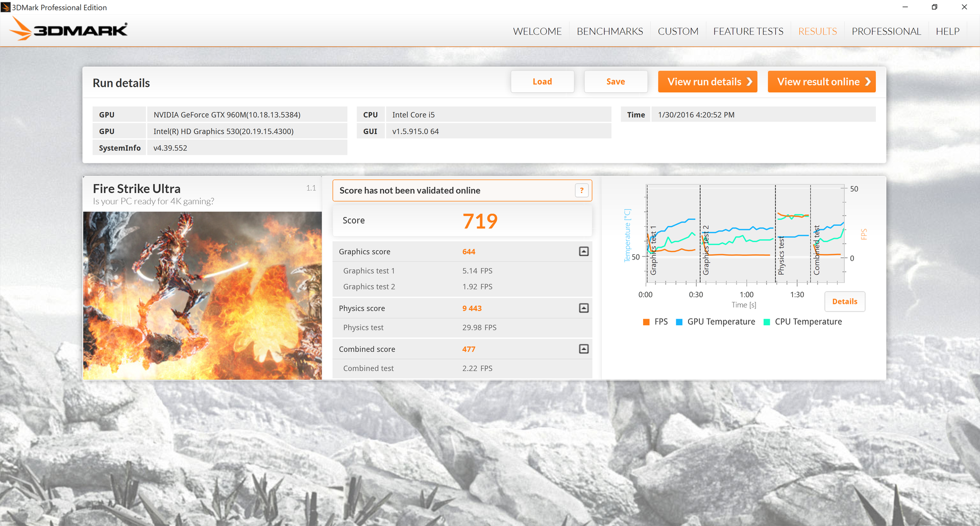Viewport: 980px width, 526px height.
Task: Go to the Welcome tab
Action: (x=537, y=31)
